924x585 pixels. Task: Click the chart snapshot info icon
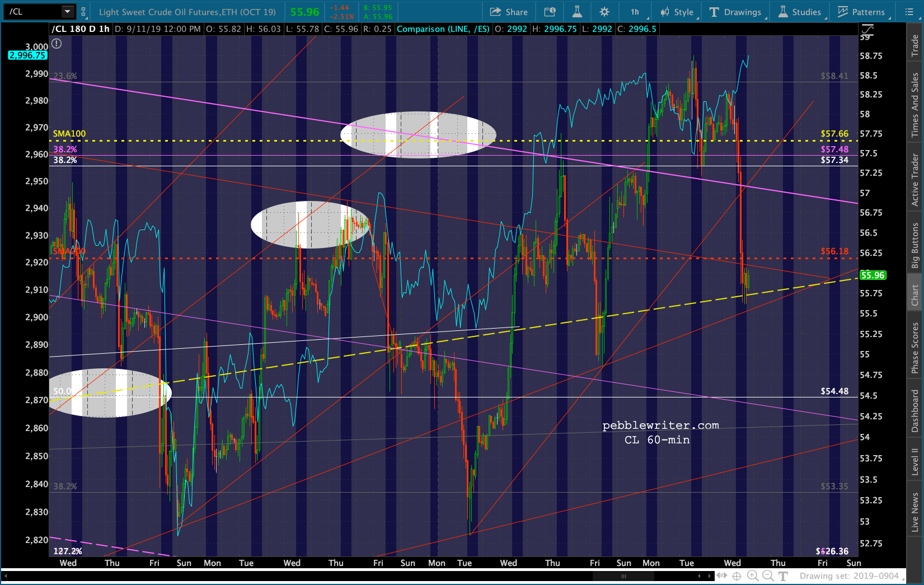[550, 12]
